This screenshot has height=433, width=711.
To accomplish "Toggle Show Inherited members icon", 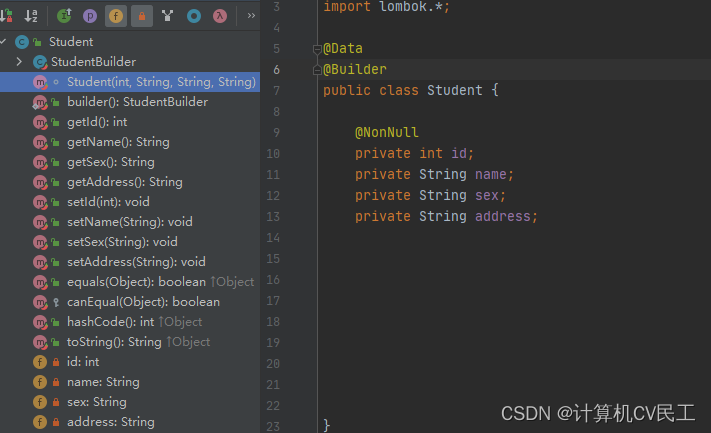I will [64, 16].
